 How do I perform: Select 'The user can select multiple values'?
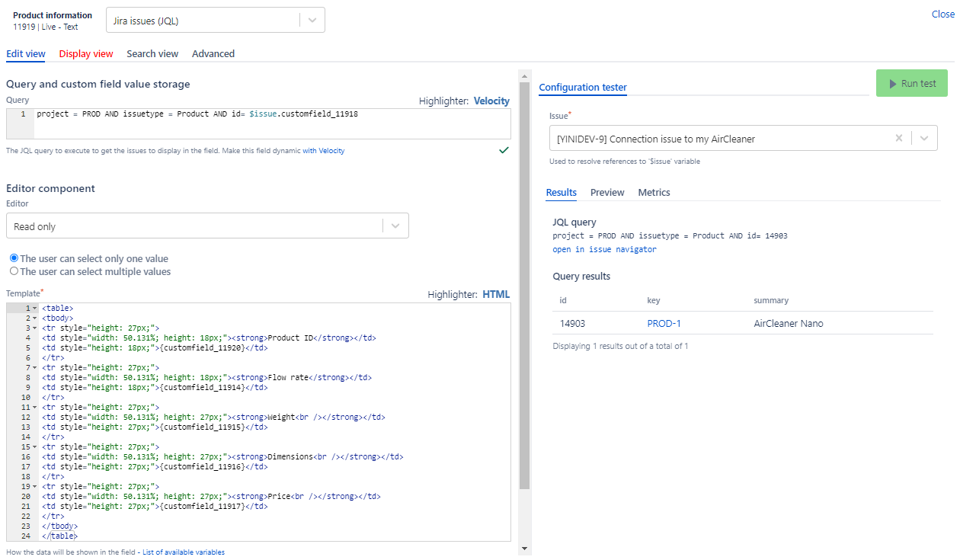[x=13, y=271]
